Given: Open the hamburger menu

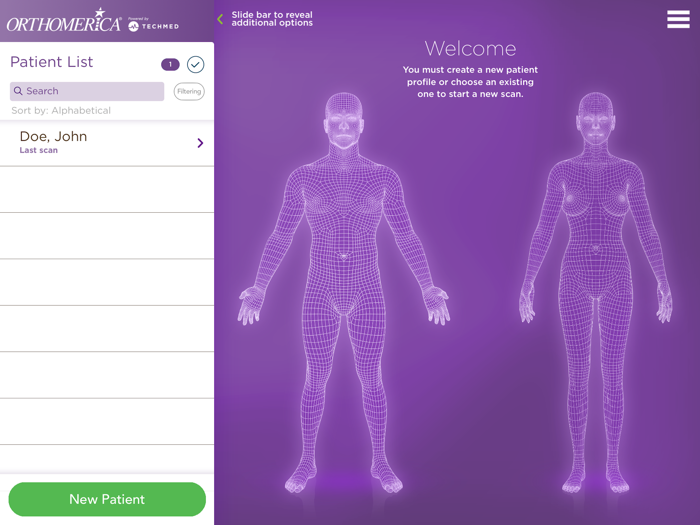Looking at the screenshot, I should click(x=678, y=20).
